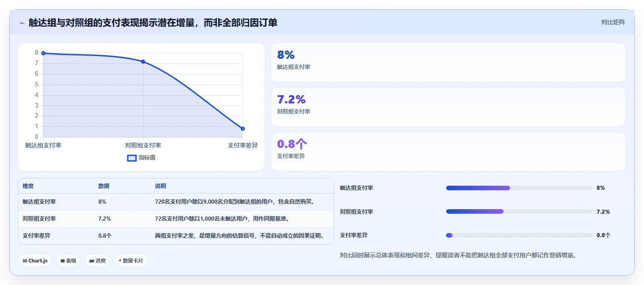Click table data cell 8%
Image resolution: width=644 pixels, height=285 pixels.
pyautogui.click(x=102, y=202)
